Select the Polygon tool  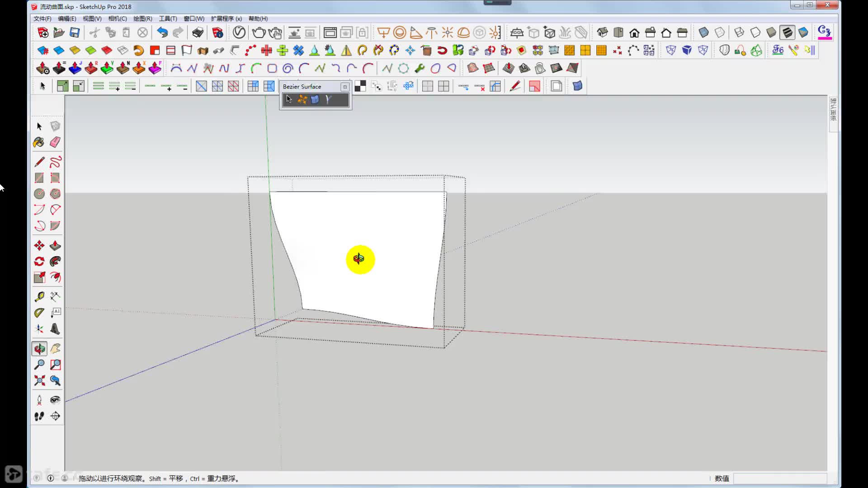click(55, 194)
